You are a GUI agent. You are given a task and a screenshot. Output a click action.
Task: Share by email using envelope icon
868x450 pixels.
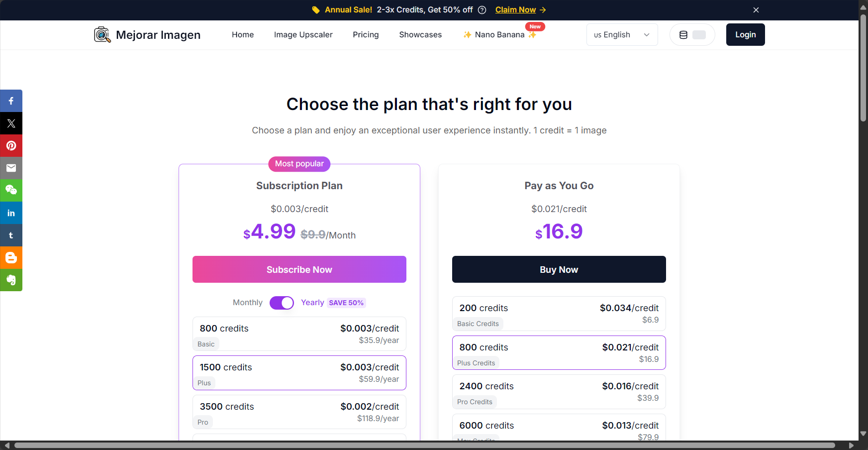click(11, 168)
